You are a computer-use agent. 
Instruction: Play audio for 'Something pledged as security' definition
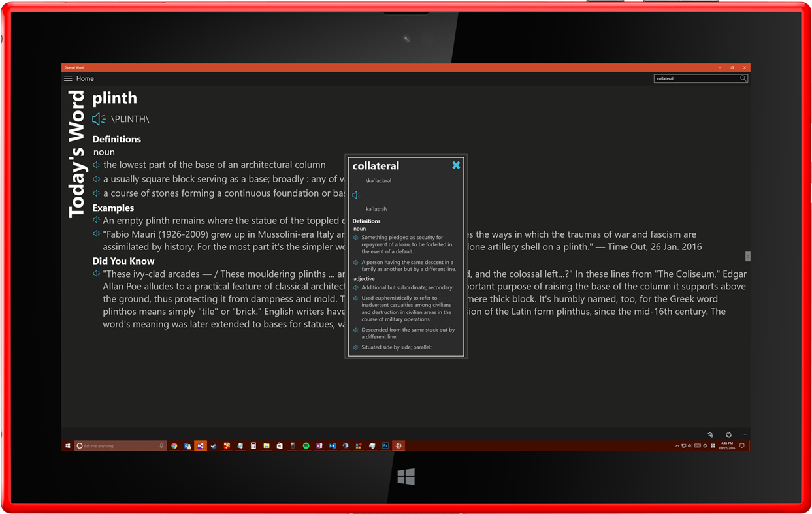[x=355, y=238]
